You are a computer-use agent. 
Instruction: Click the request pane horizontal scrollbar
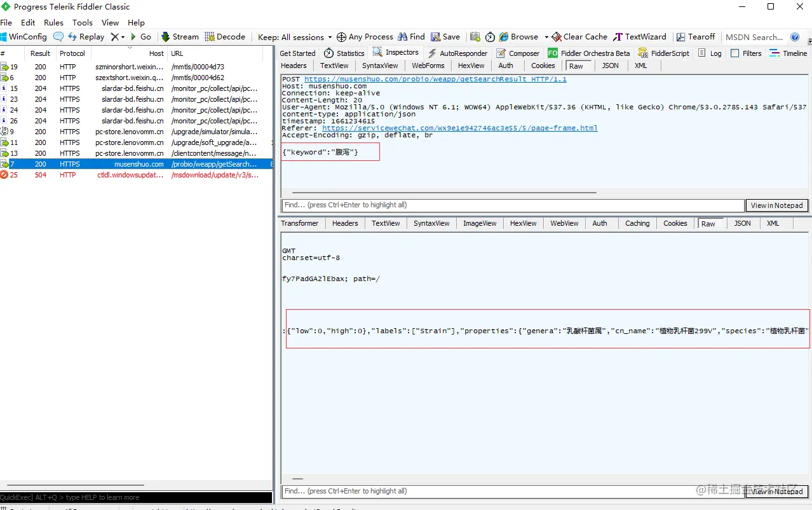pyautogui.click(x=443, y=192)
